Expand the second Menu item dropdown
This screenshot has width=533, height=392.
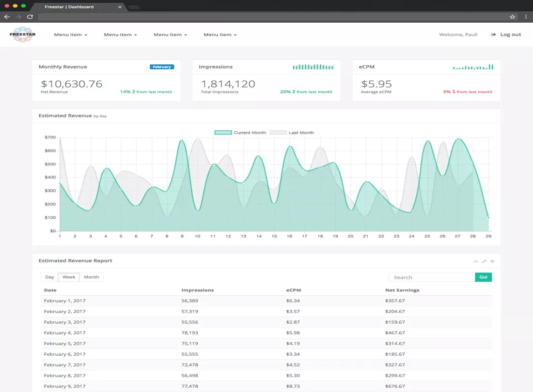pos(120,35)
